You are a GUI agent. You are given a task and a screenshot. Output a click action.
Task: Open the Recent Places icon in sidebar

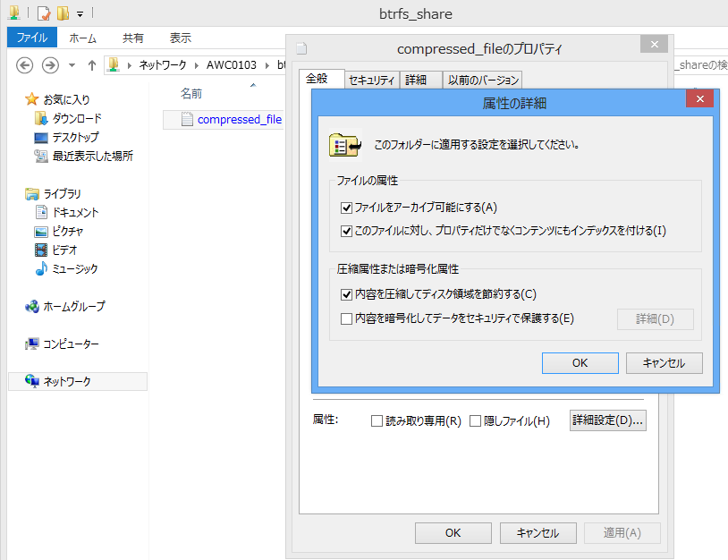coord(40,156)
